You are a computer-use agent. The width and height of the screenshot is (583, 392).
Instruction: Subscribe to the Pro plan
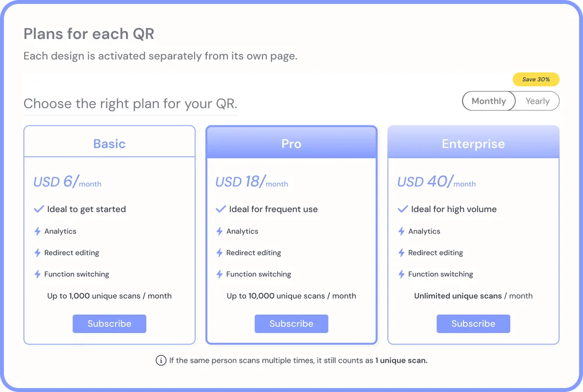(291, 324)
